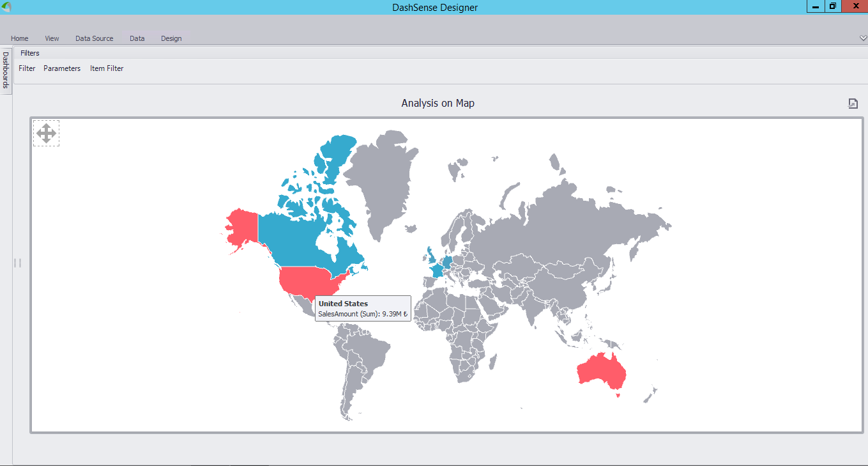Viewport: 868px width, 466px height.
Task: Select Australia on the map
Action: [602, 372]
